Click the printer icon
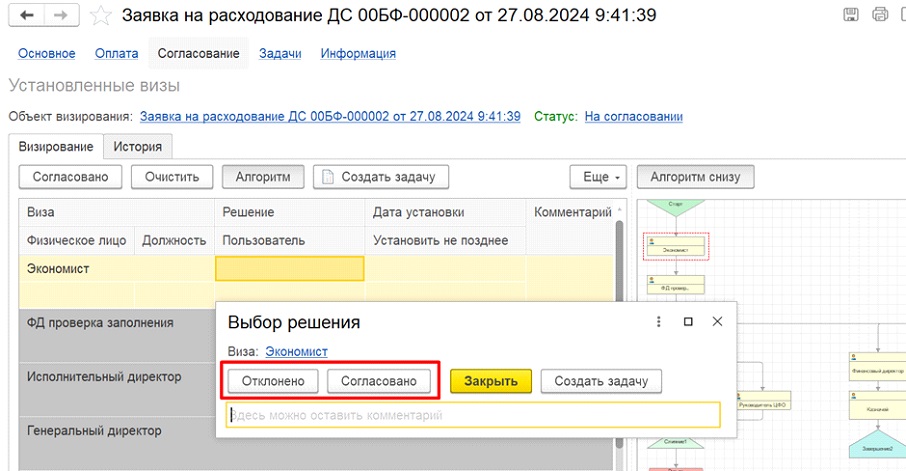The width and height of the screenshot is (906, 471). tap(880, 15)
